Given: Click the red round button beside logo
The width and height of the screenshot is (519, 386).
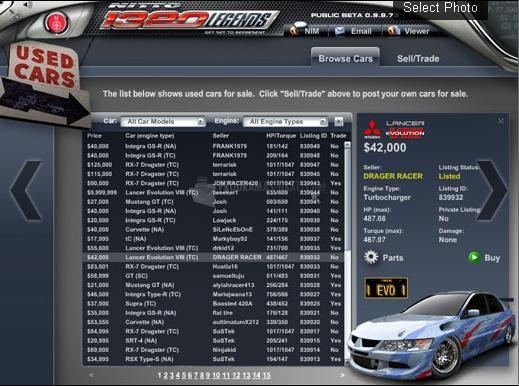Looking at the screenshot, I should tap(56, 22).
